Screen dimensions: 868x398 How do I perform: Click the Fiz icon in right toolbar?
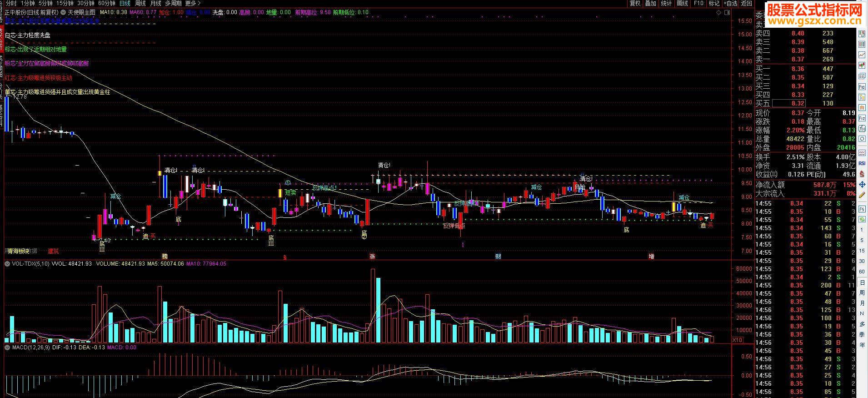(862, 118)
